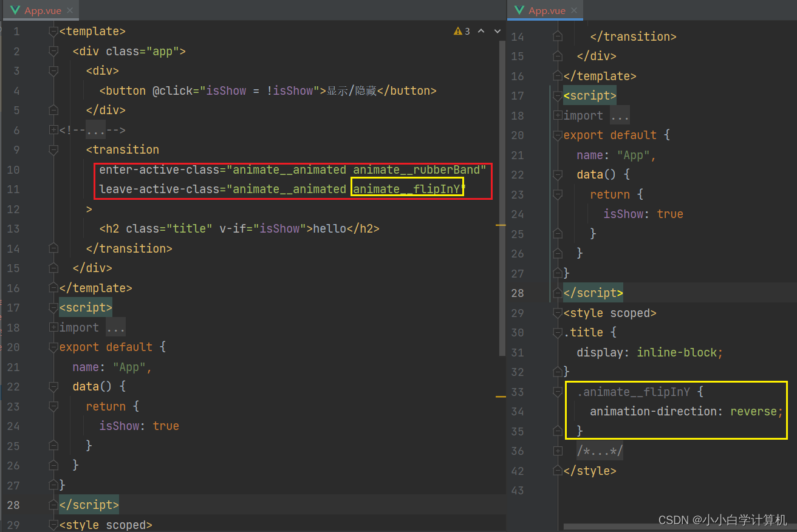This screenshot has height=532, width=797.
Task: Collapse the div class="app" block on line 2
Action: pos(53,51)
